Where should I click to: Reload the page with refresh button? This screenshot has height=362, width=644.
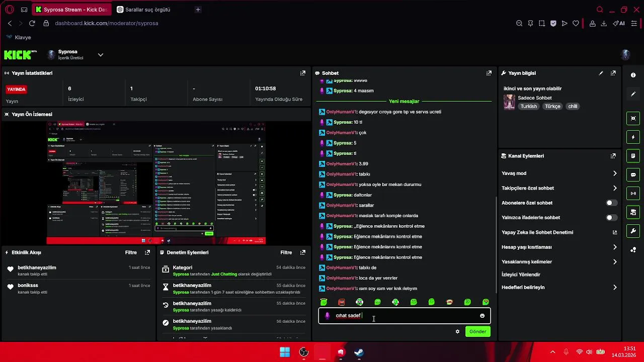[32, 23]
